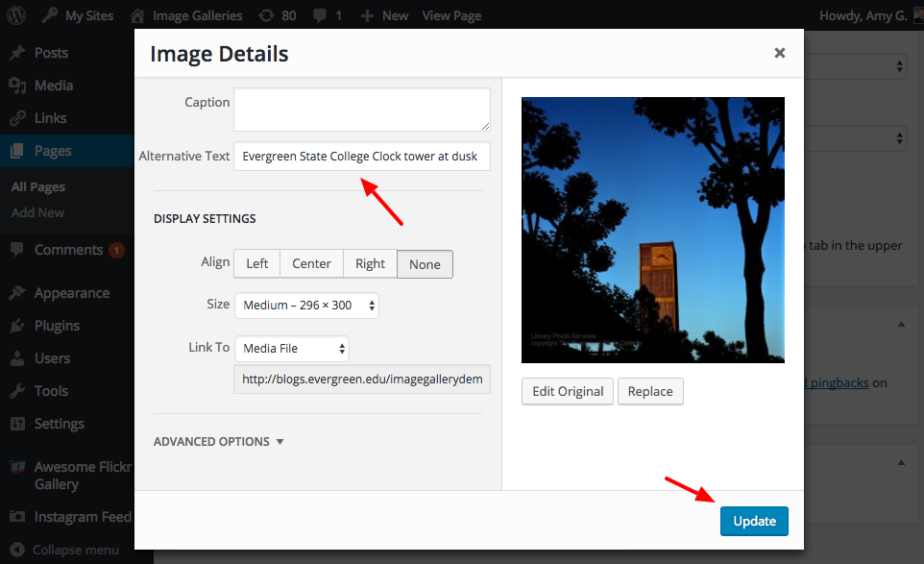The height and width of the screenshot is (564, 924).
Task: Click the Settings sliders icon
Action: click(x=17, y=424)
